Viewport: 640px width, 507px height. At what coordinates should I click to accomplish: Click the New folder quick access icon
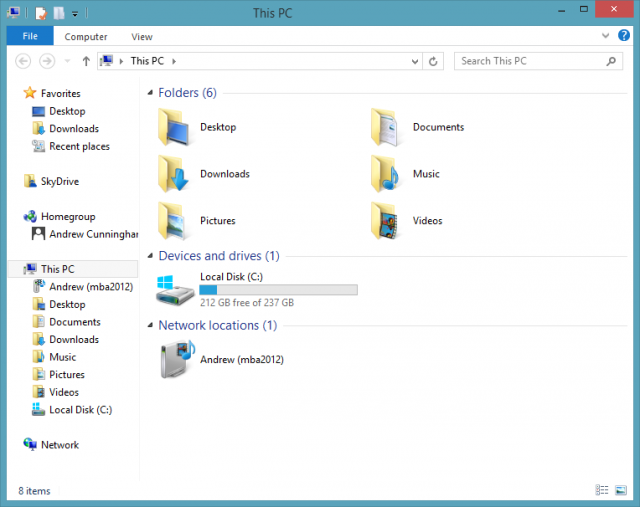(x=59, y=13)
